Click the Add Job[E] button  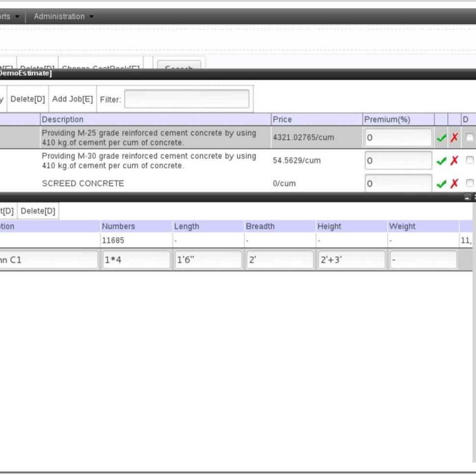pyautogui.click(x=73, y=99)
